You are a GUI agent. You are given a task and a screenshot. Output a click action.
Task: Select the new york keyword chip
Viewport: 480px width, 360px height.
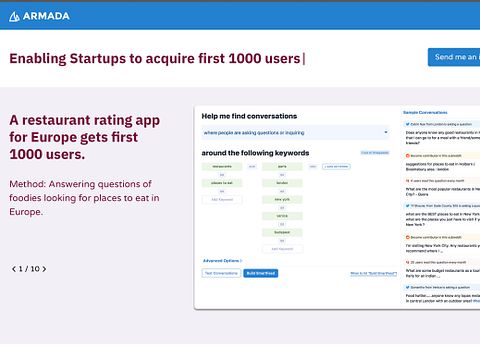tap(282, 199)
